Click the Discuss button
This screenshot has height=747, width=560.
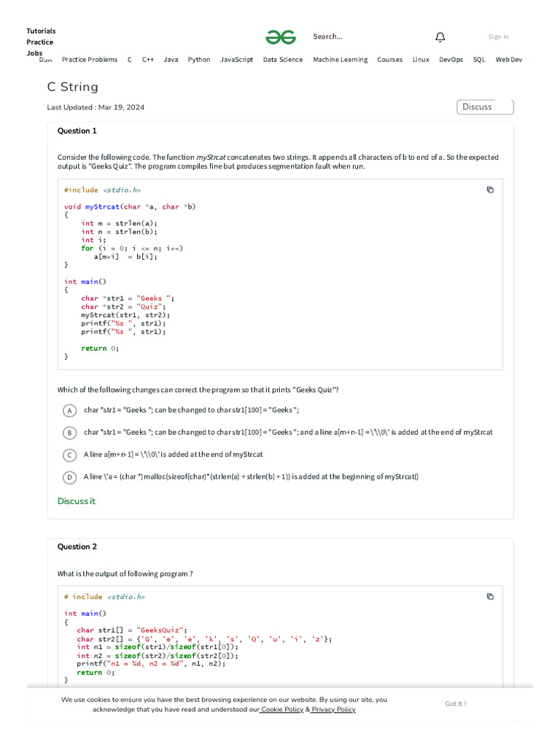[x=485, y=107]
